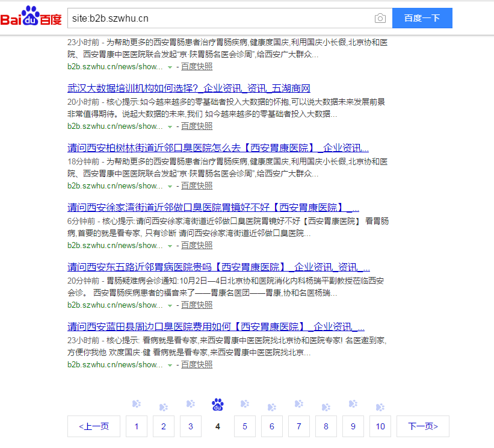Open the 武汉大数据培训机构如何选择 result
This screenshot has height=448, width=494.
[x=188, y=87]
